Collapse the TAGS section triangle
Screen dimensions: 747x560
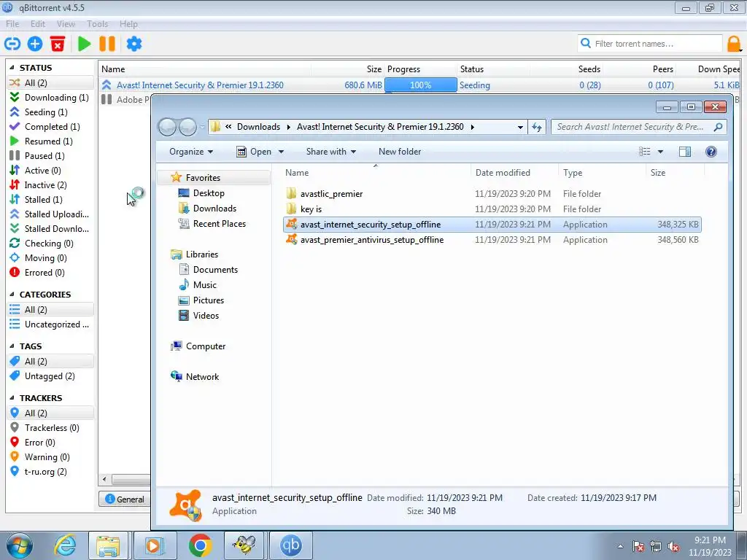coord(12,346)
